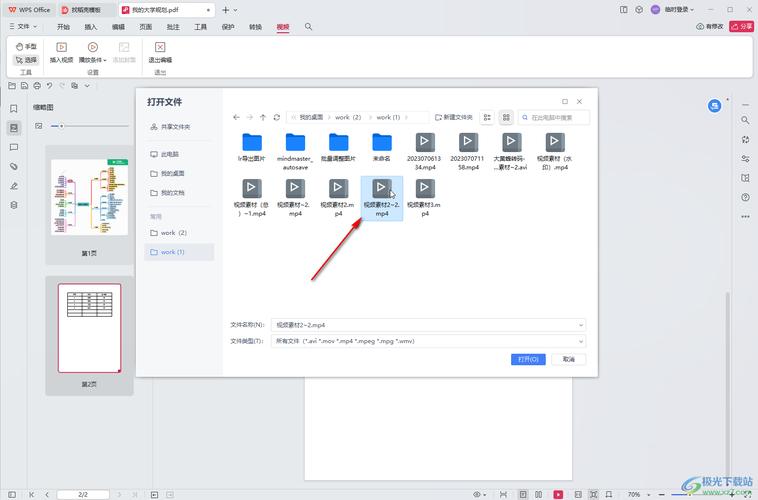
Task: Open the 文件 (File) menu
Action: click(23, 27)
